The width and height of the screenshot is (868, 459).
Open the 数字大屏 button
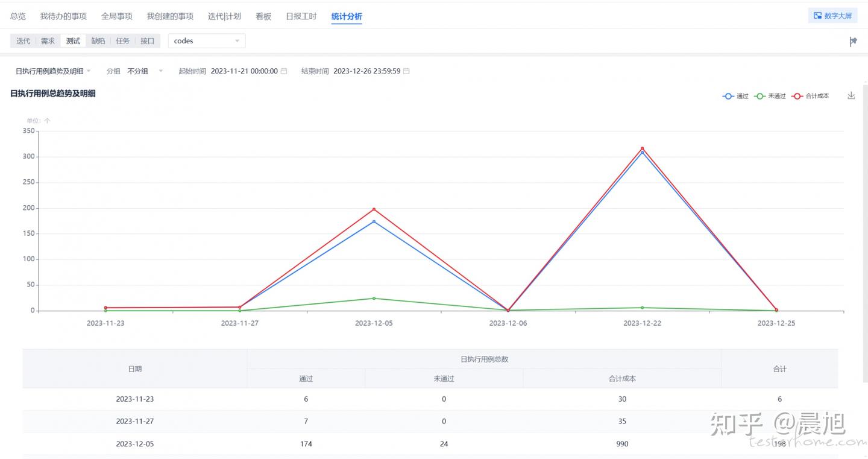coord(832,16)
